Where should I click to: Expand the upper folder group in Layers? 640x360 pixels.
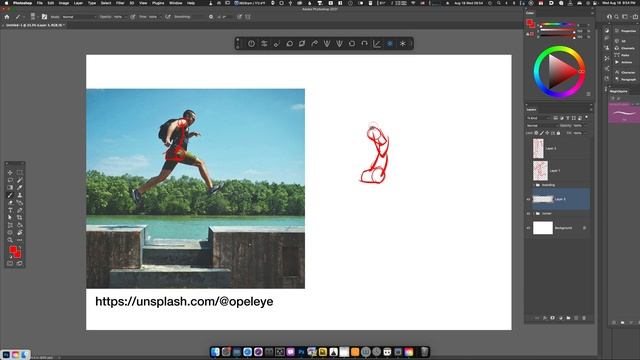(x=534, y=185)
